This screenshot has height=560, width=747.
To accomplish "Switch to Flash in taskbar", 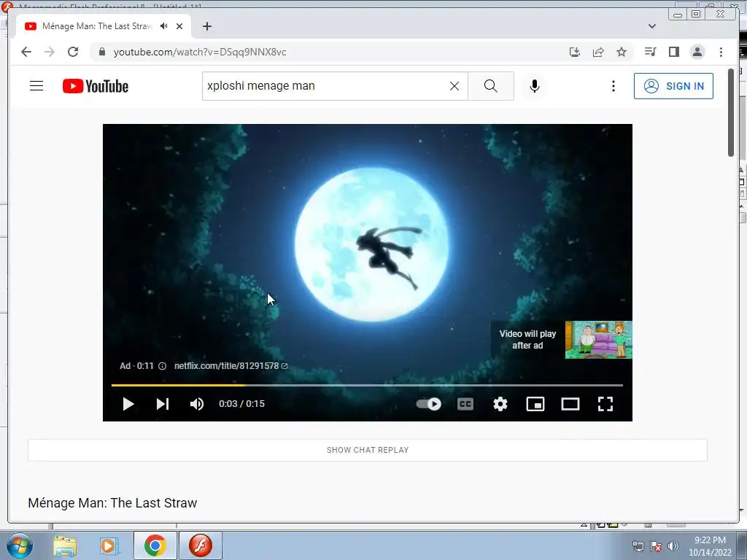I will pos(200,545).
